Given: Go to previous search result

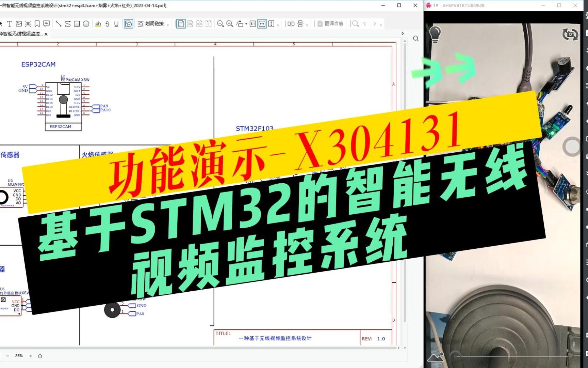Looking at the screenshot, I should coord(365,24).
